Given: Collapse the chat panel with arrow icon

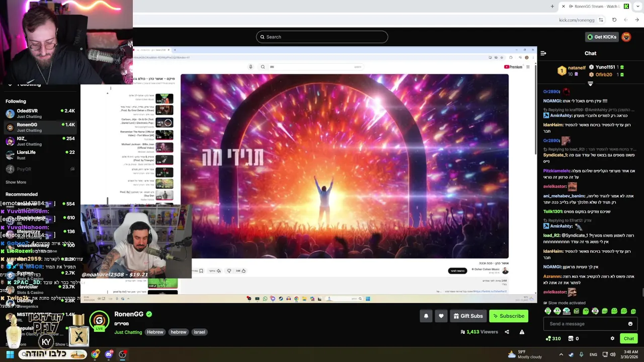Looking at the screenshot, I should [543, 53].
